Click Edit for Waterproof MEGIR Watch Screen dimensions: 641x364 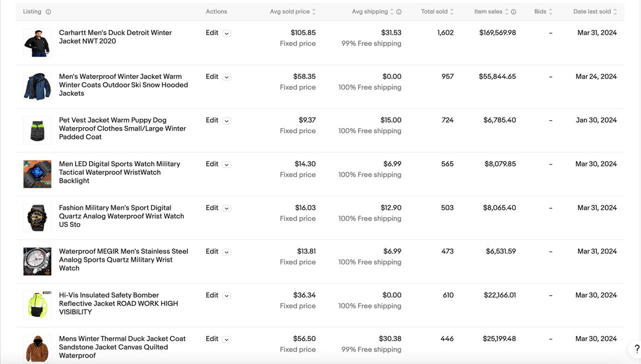pyautogui.click(x=212, y=251)
